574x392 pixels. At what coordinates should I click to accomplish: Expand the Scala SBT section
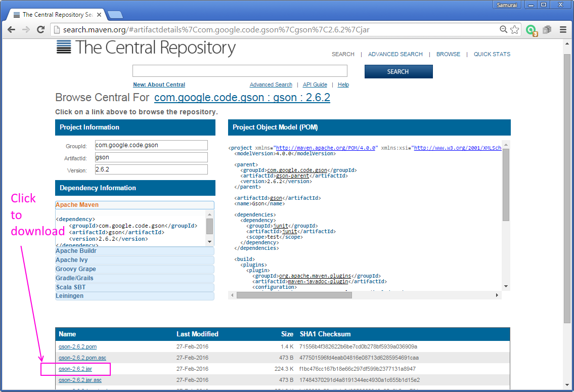(x=135, y=287)
